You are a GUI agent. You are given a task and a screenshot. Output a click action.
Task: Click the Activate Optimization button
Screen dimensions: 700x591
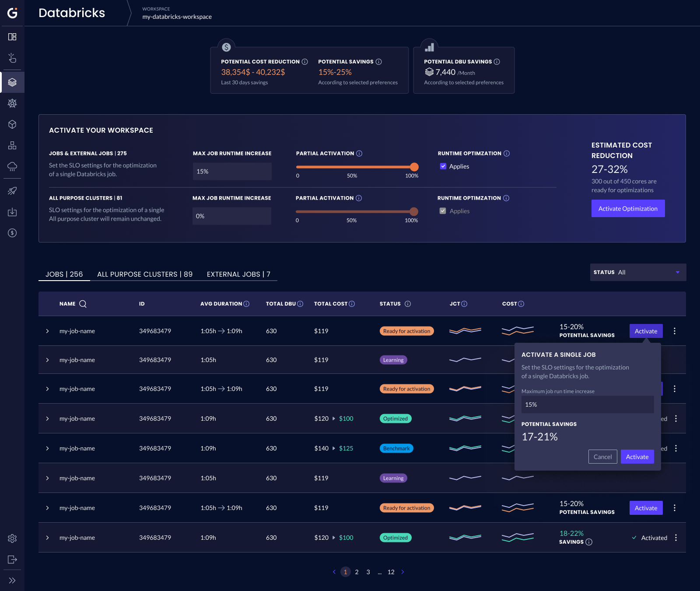(628, 208)
